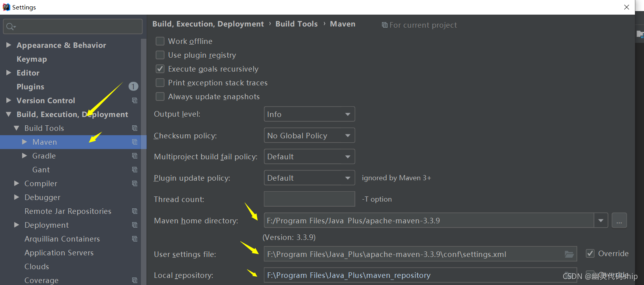Click the Plugins update count badge
644x285 pixels.
(133, 86)
